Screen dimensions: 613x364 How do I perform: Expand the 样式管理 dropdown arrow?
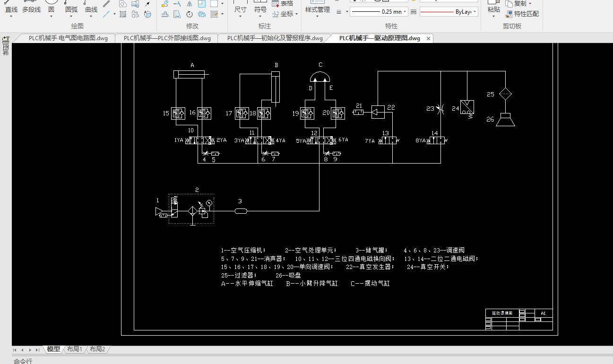[318, 17]
